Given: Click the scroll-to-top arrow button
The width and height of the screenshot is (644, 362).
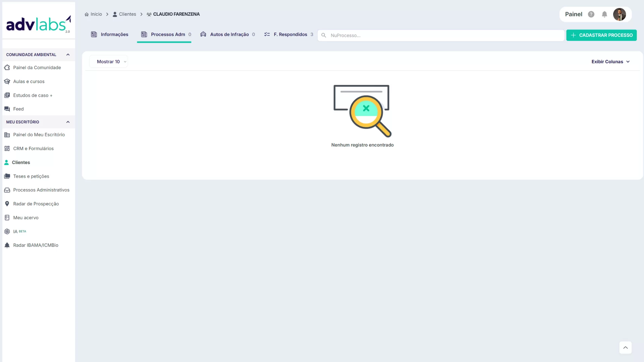Looking at the screenshot, I should (625, 348).
